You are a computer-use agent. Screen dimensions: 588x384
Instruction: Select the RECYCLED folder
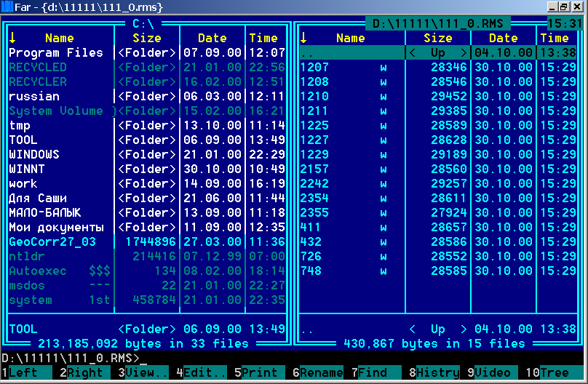[x=146, y=68]
